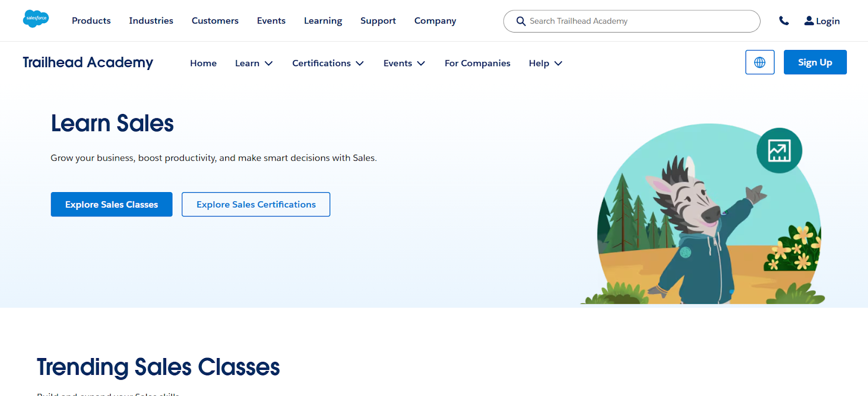Click the Sign Up button
Screen dimensions: 868x396
pos(815,62)
